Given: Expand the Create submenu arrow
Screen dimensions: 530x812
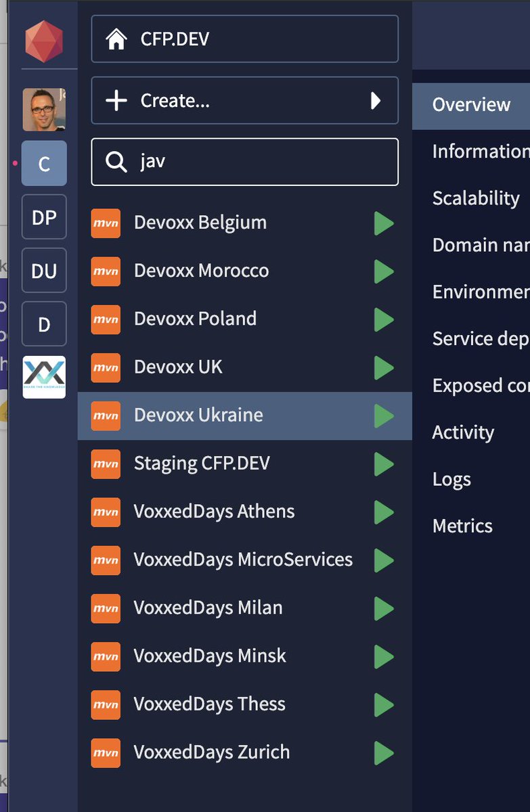Looking at the screenshot, I should (x=376, y=100).
